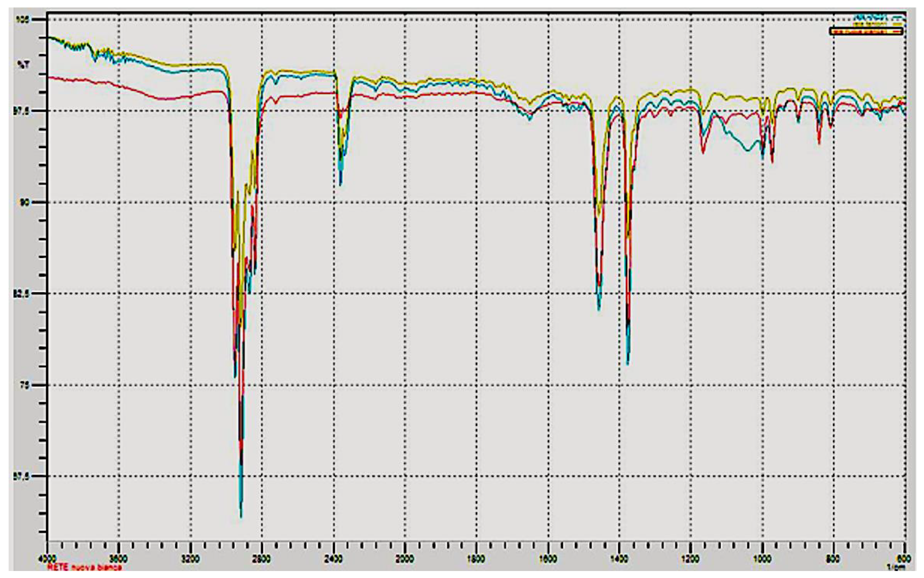
Task: Click the 90 transmittance axis label
Action: [25, 202]
